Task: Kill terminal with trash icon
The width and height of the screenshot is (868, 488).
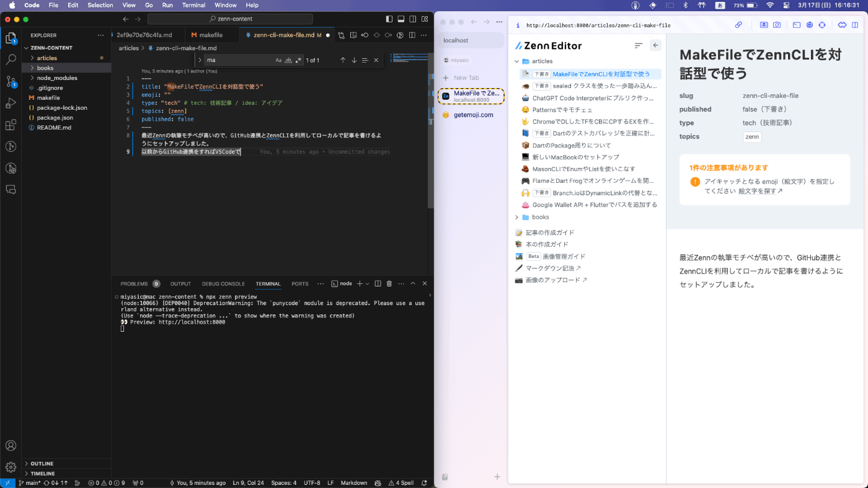Action: point(389,283)
